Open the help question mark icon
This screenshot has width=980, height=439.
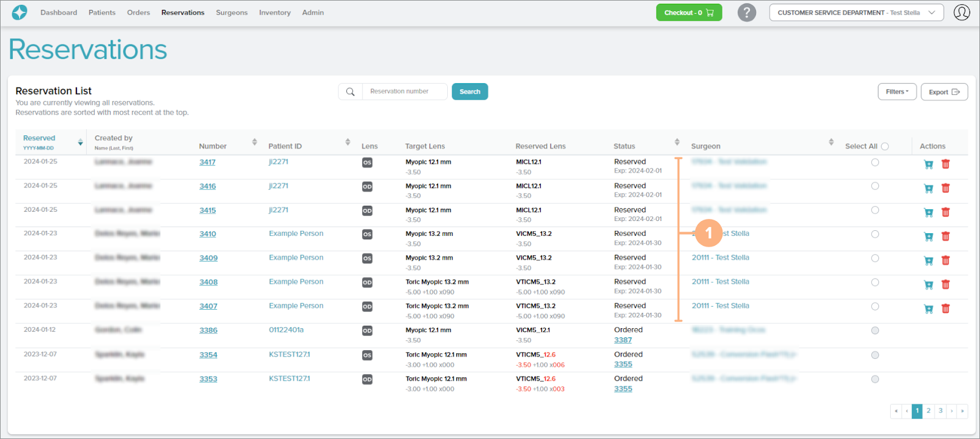746,12
